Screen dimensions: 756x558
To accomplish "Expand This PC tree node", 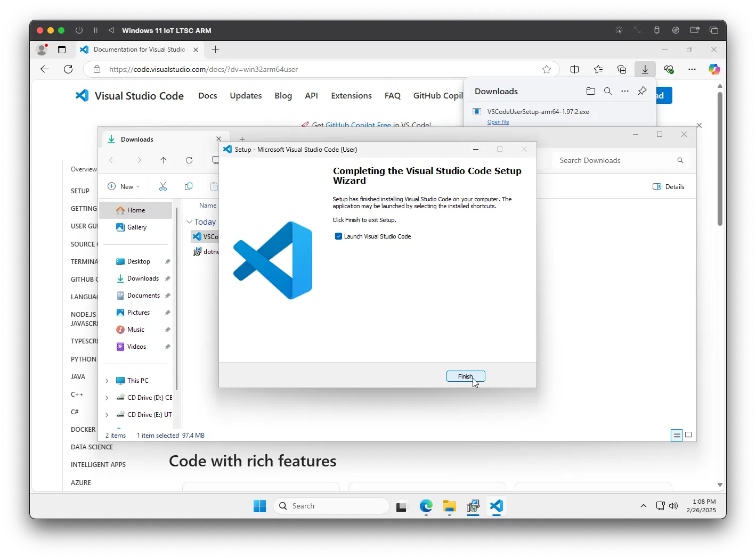I will (x=107, y=381).
